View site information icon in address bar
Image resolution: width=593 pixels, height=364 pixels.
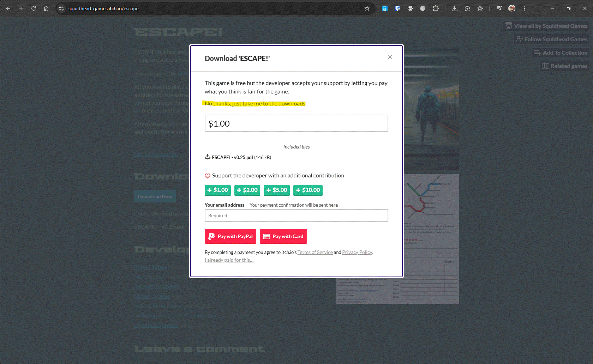[x=61, y=8]
